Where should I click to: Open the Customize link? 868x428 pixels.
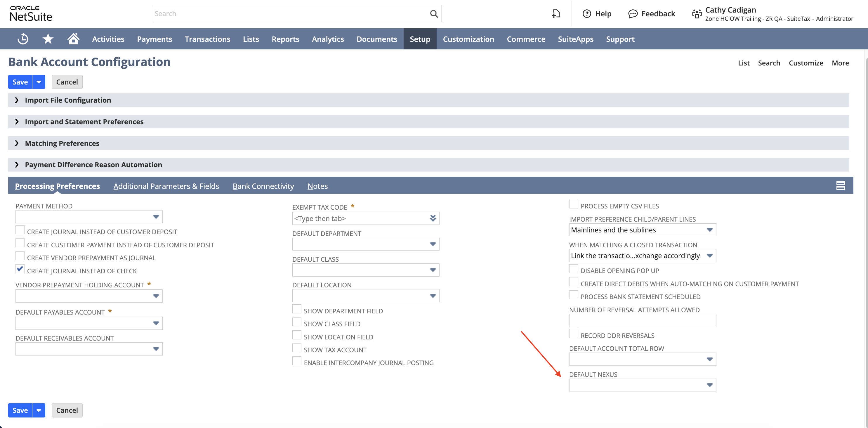806,63
